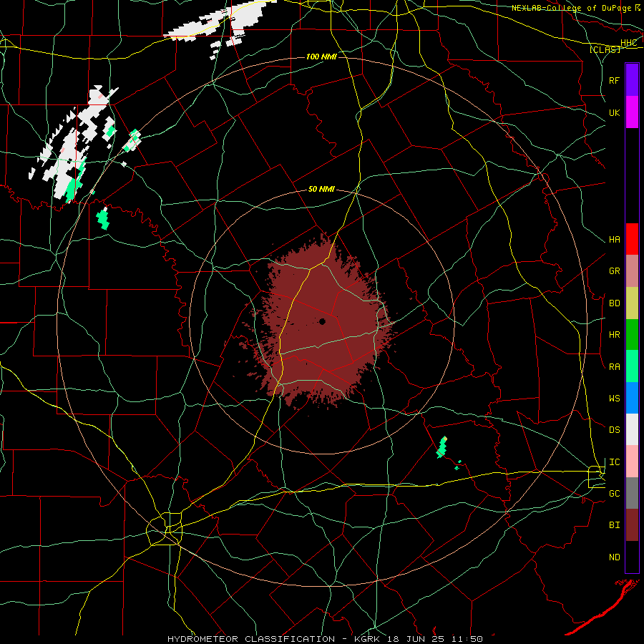Click the "GR" legend label

614,271
